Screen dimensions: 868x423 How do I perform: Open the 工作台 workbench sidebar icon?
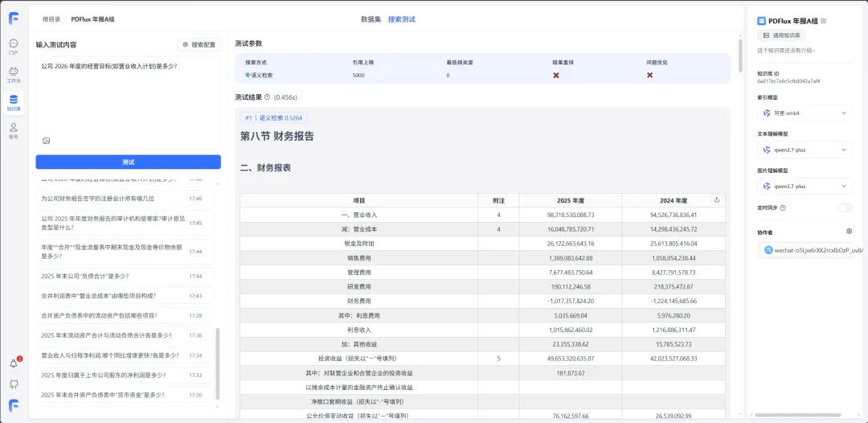click(14, 74)
